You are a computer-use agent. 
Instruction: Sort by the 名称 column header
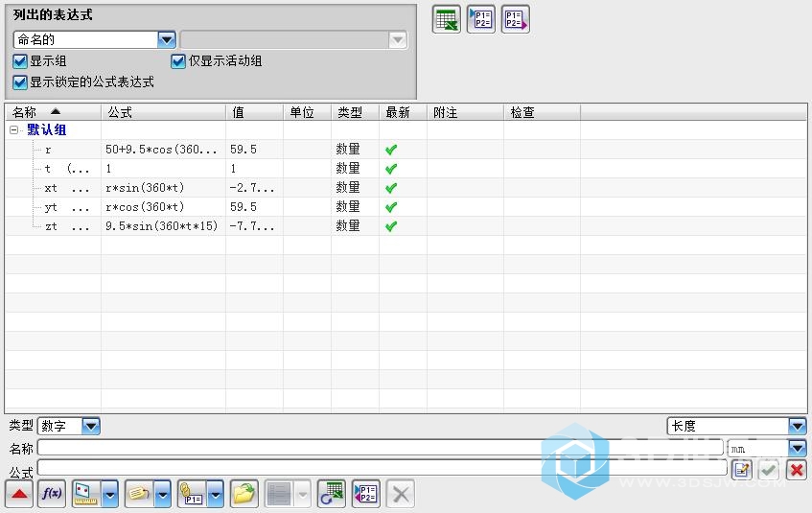(53, 112)
